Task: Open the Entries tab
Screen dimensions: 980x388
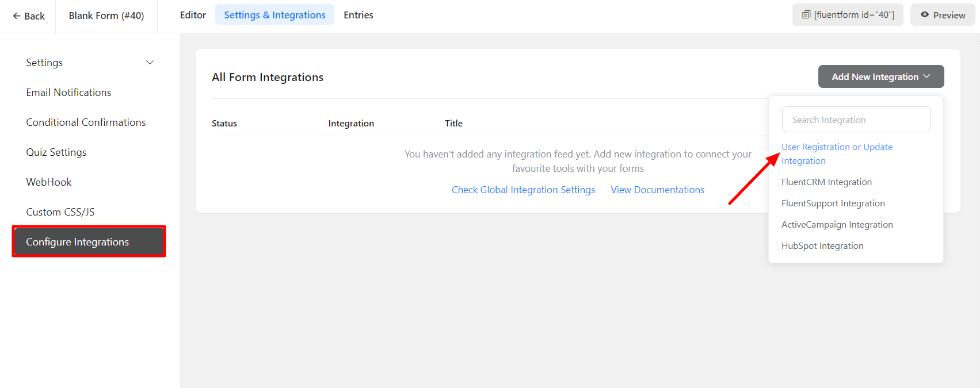Action: (358, 15)
